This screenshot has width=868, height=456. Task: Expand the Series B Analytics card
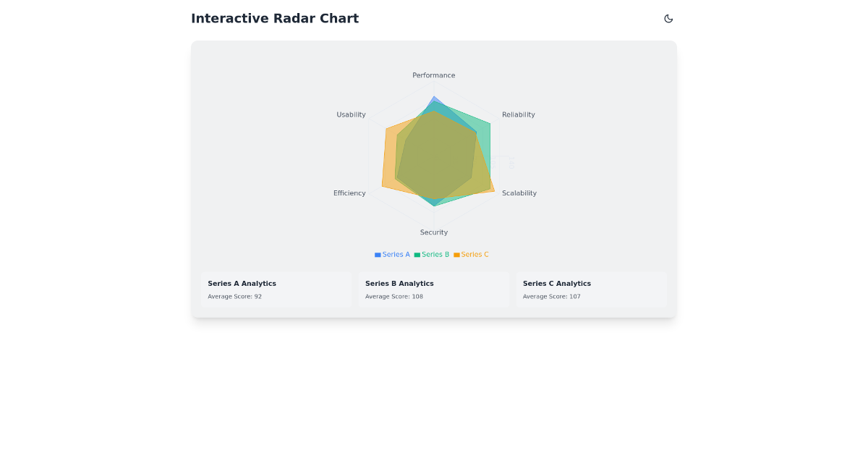(433, 289)
